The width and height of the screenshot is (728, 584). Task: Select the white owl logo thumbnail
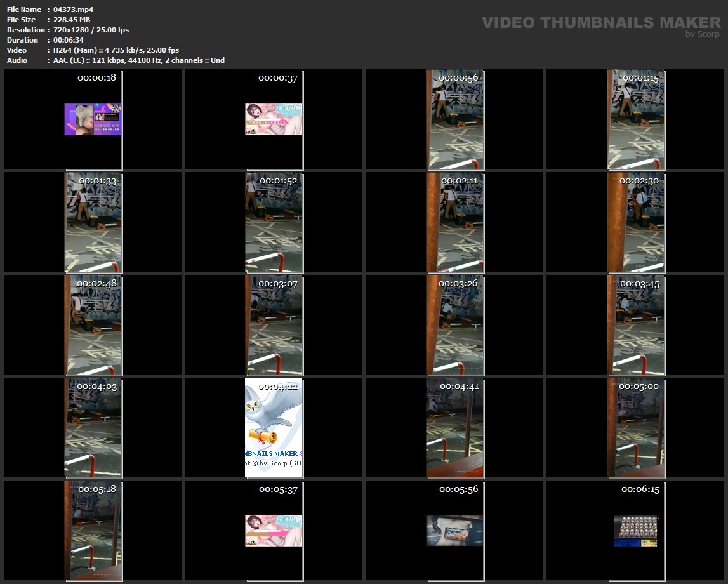(x=274, y=428)
